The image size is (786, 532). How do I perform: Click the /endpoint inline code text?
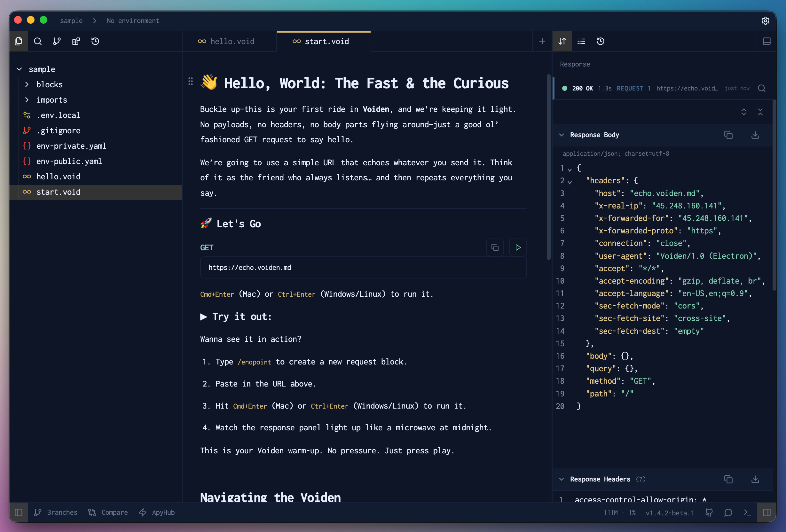coord(254,362)
